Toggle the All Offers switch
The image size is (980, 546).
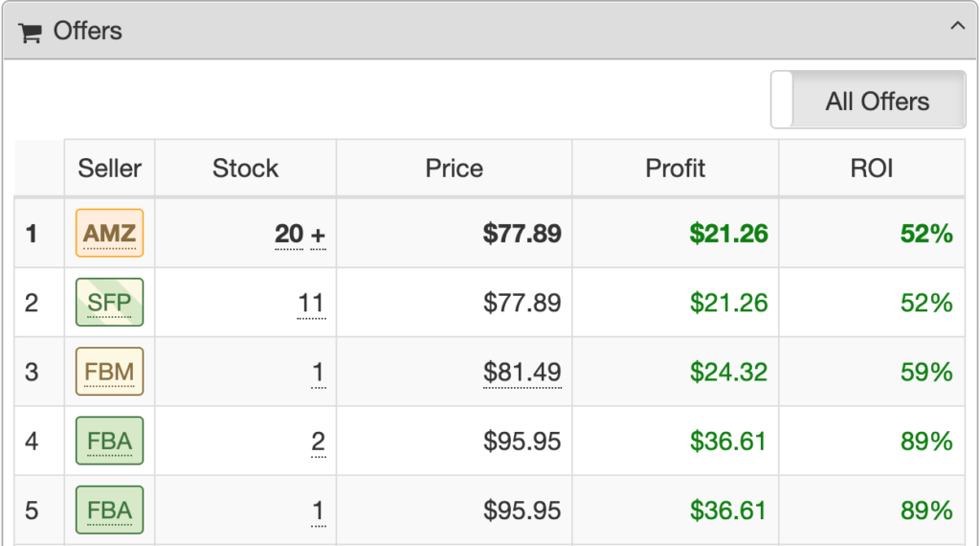(868, 100)
